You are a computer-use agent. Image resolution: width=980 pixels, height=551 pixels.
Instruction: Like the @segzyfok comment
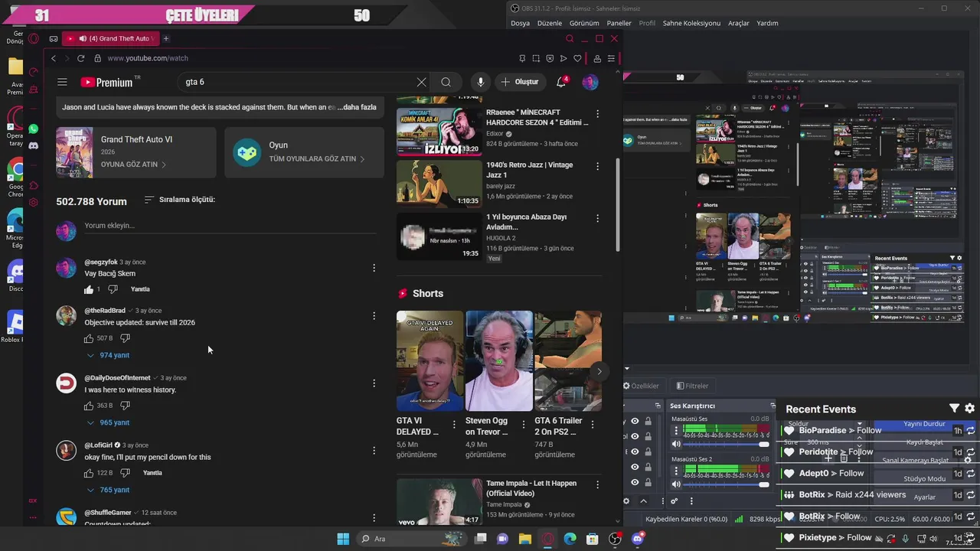click(89, 289)
